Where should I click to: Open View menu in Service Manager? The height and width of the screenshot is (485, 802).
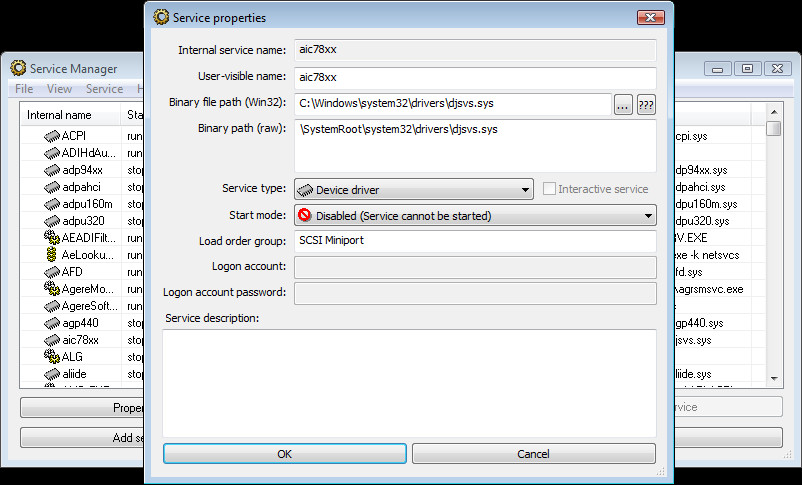point(59,89)
